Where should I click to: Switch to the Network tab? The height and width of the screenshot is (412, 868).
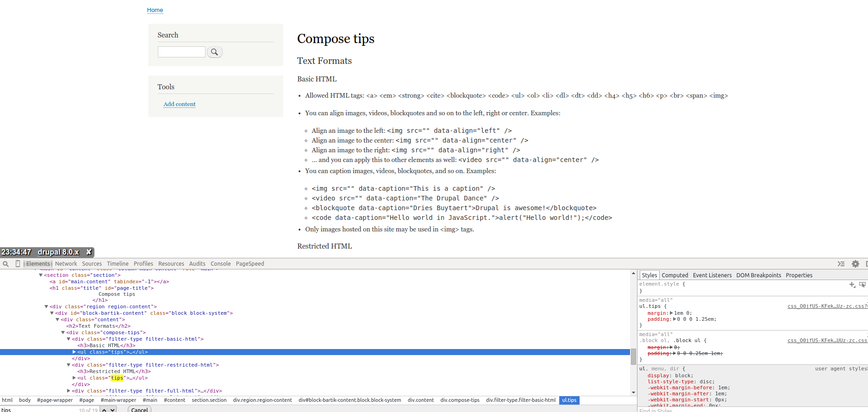click(66, 264)
